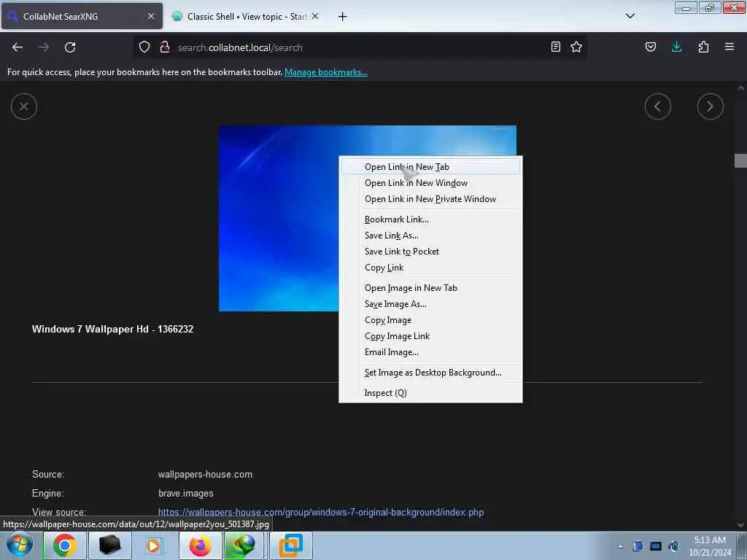Select Inspect (Q) in context menu

[430, 393]
